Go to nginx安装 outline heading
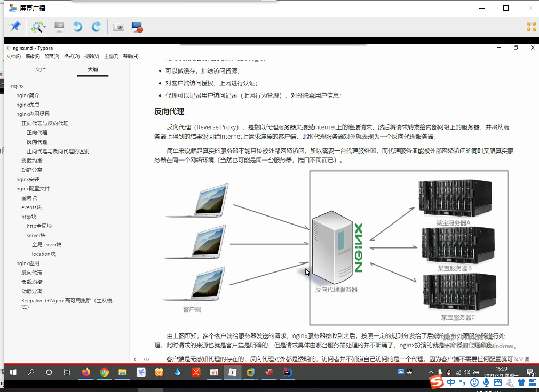Image resolution: width=539 pixels, height=392 pixels. 28,179
